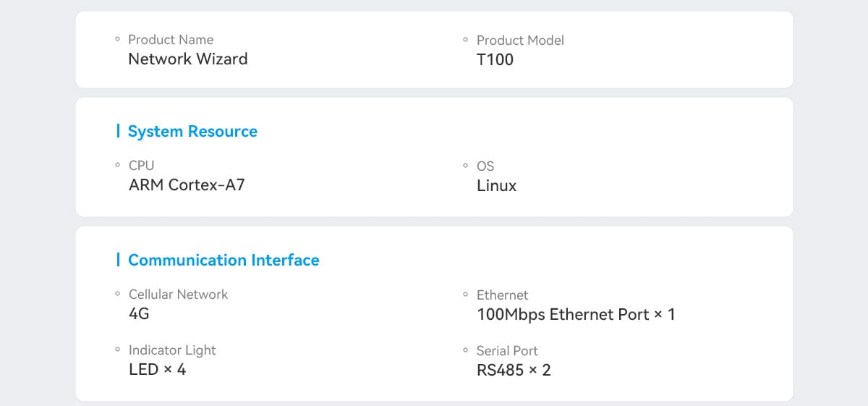Click the Cellular Network label
The width and height of the screenshot is (868, 406).
coord(178,295)
